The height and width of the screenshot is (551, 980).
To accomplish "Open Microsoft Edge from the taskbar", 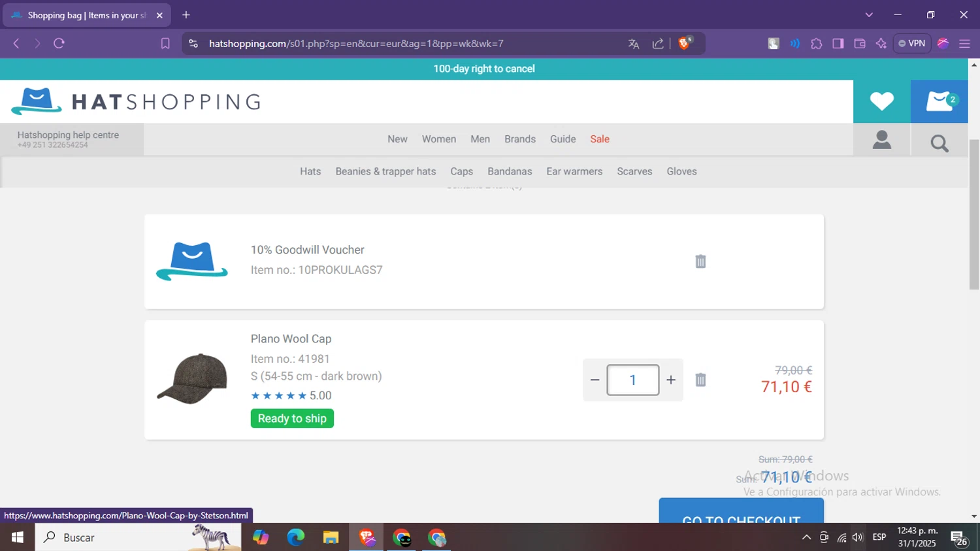I will 295,537.
